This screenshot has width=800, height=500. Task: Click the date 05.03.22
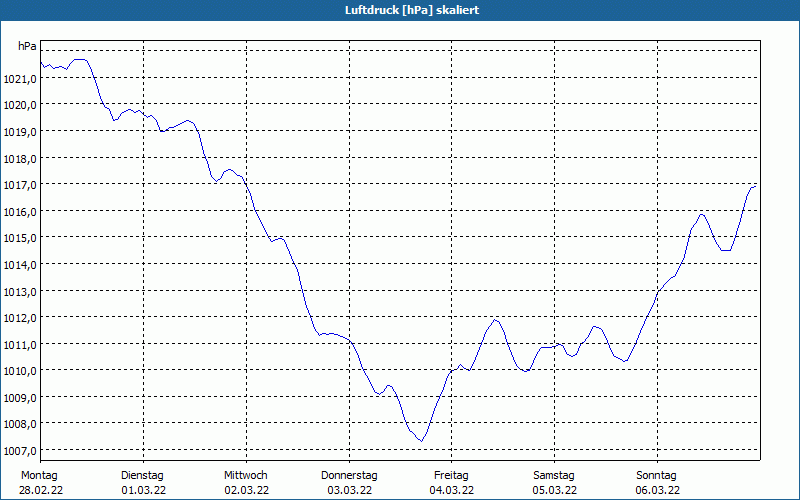click(x=555, y=490)
